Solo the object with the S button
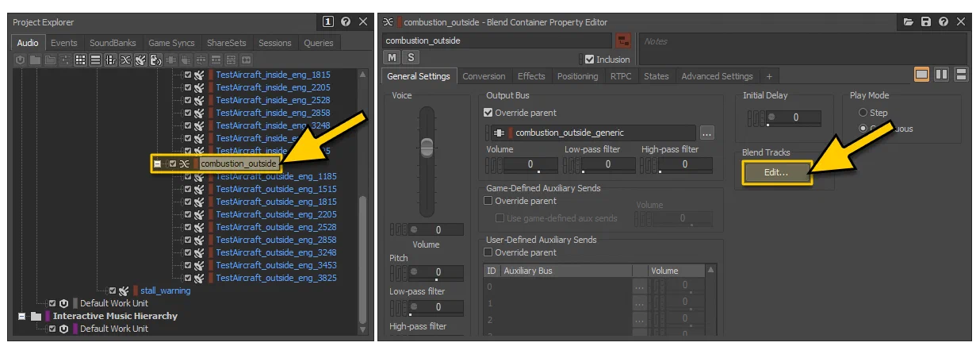Screen dimensions: 980x354 coord(411,57)
